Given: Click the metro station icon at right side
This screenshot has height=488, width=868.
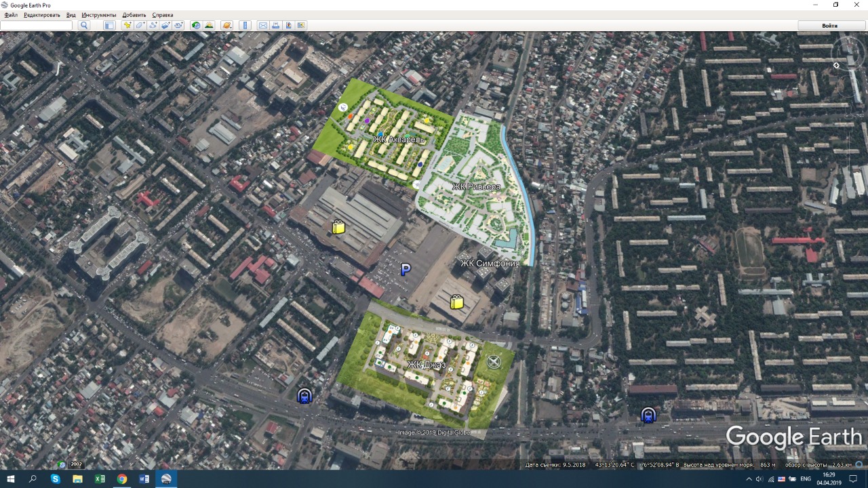Looking at the screenshot, I should coord(648,414).
